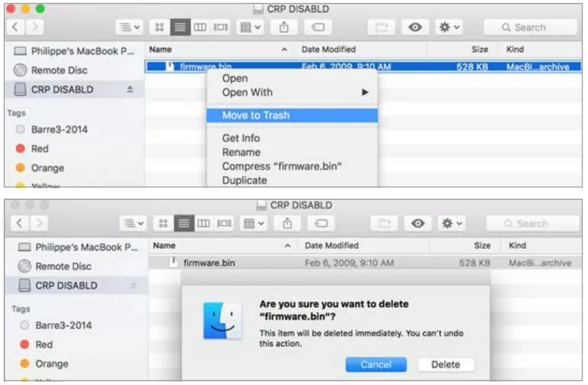
Task: Switch top Finder window to icon view
Action: pos(159,27)
